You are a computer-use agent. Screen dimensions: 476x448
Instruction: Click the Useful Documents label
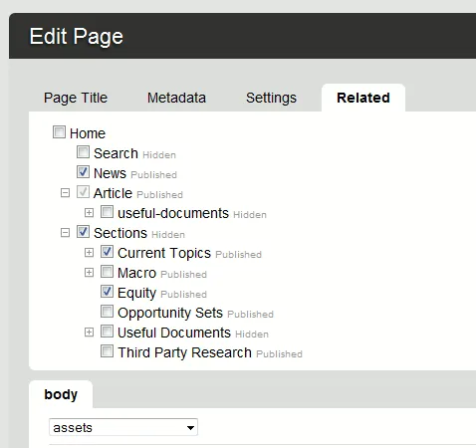tap(174, 333)
